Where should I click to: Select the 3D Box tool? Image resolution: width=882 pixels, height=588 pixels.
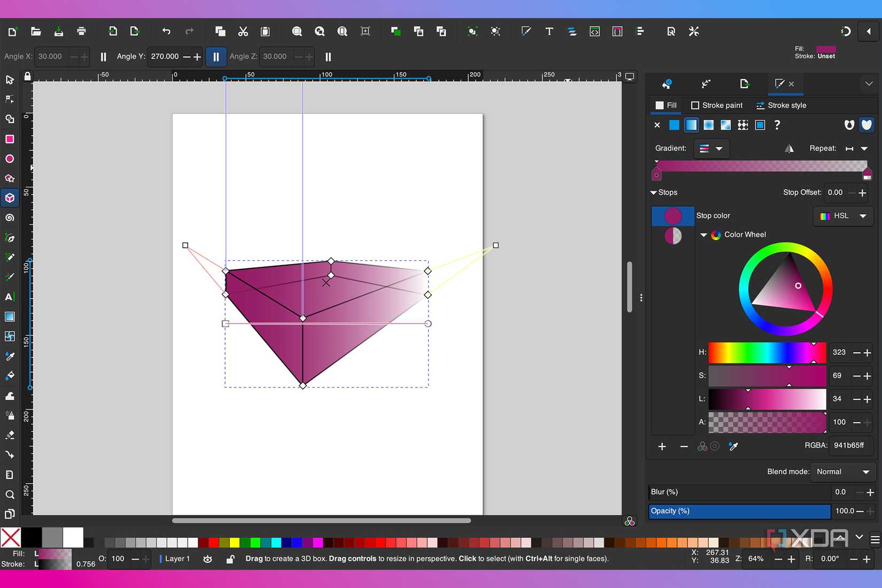coord(10,198)
